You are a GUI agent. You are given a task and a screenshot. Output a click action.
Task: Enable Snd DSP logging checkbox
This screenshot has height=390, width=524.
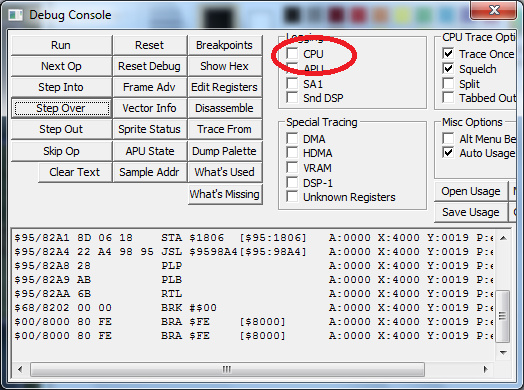[x=292, y=98]
